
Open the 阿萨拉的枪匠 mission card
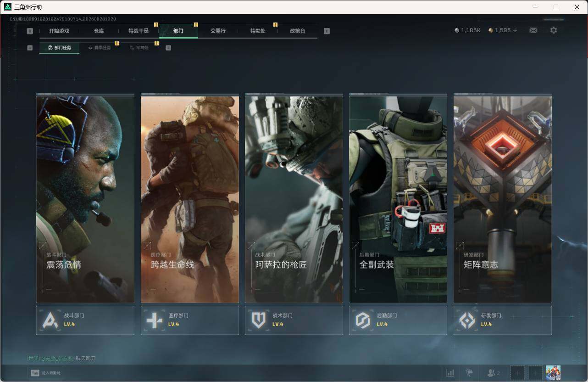point(294,198)
